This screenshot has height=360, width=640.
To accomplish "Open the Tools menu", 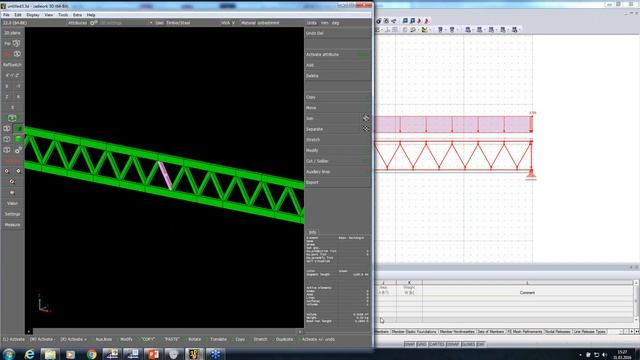I will coord(63,15).
